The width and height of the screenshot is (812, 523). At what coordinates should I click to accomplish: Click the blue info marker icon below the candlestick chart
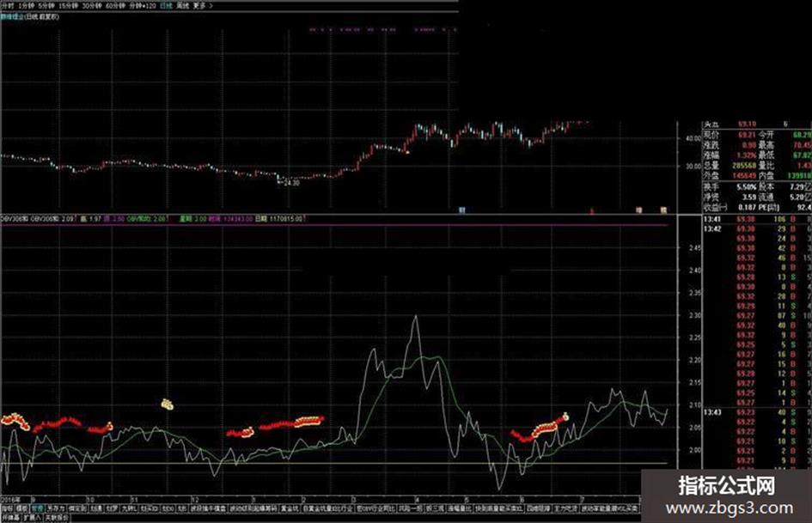click(x=462, y=210)
